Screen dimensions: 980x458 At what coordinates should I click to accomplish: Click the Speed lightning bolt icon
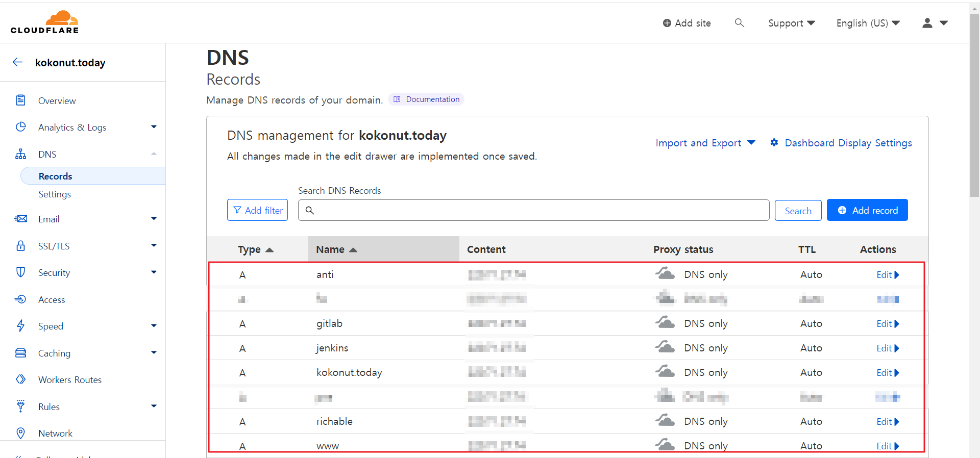pyautogui.click(x=20, y=326)
